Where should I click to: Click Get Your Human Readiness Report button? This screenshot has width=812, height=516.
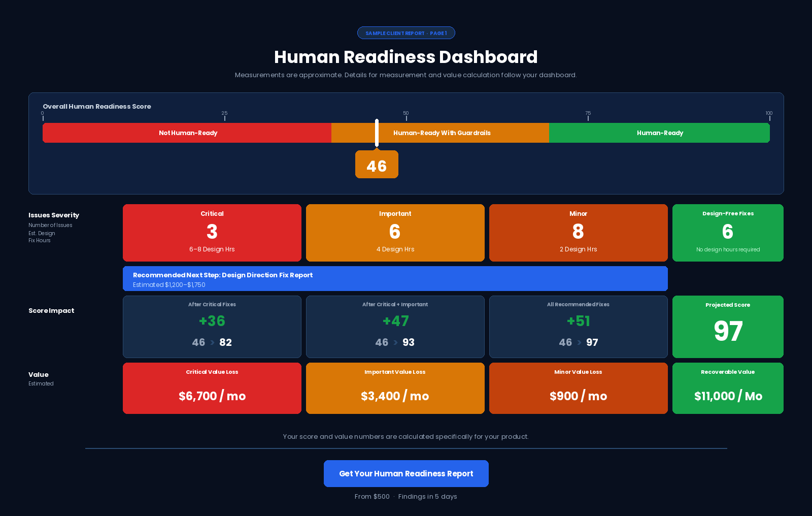click(406, 473)
